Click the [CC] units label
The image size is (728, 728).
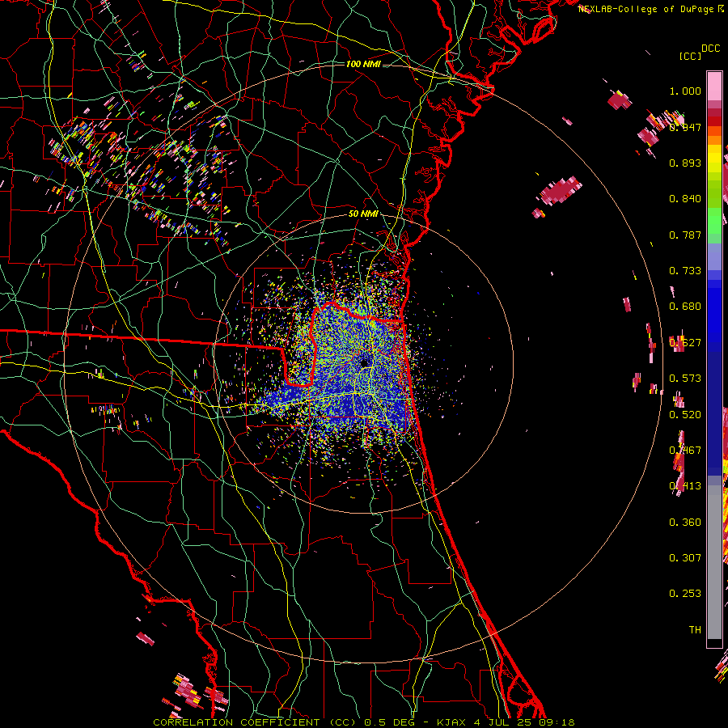[x=690, y=56]
